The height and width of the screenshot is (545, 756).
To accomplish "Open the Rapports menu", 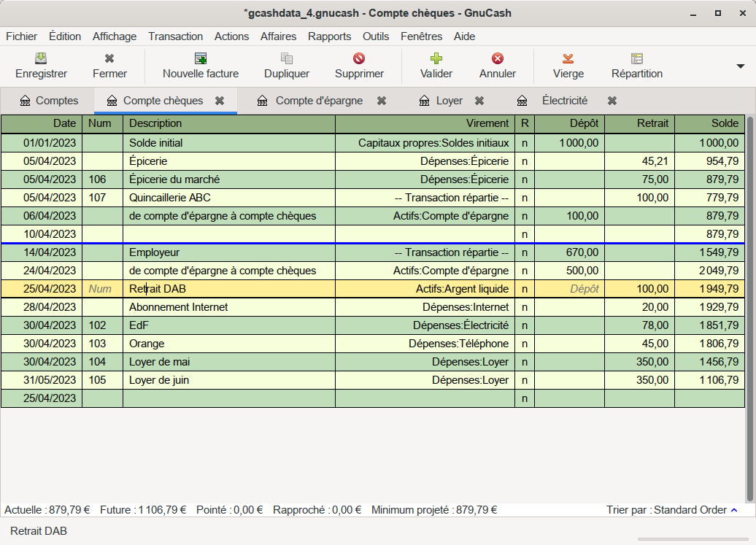I will click(x=329, y=36).
